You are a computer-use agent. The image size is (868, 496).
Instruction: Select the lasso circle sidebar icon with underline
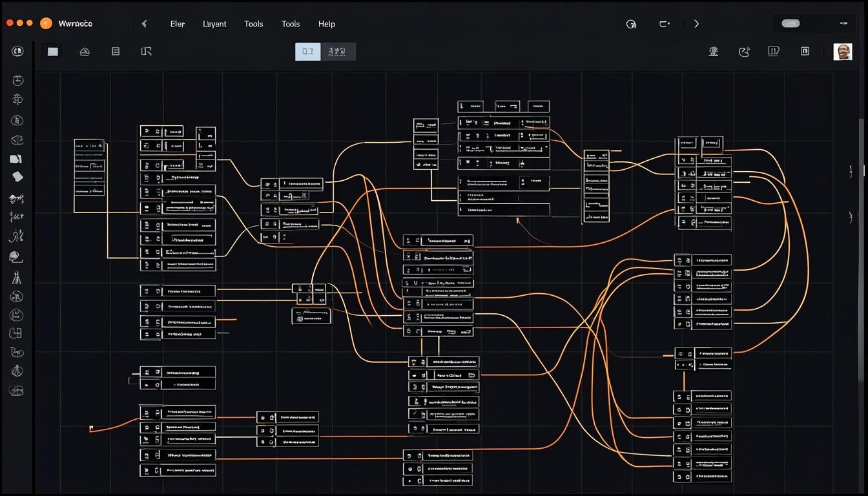tap(15, 257)
